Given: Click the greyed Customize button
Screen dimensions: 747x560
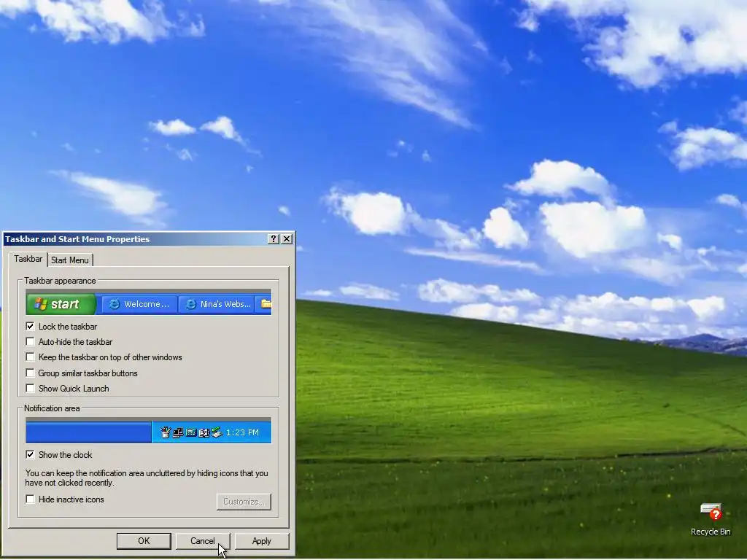Looking at the screenshot, I should coord(244,502).
